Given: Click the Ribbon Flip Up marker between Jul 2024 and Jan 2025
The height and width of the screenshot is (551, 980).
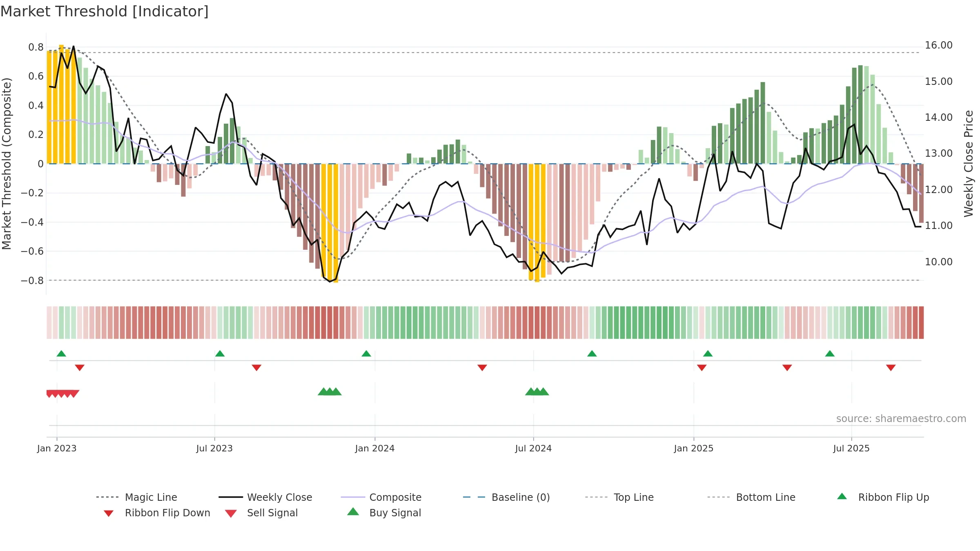Looking at the screenshot, I should pyautogui.click(x=592, y=353).
